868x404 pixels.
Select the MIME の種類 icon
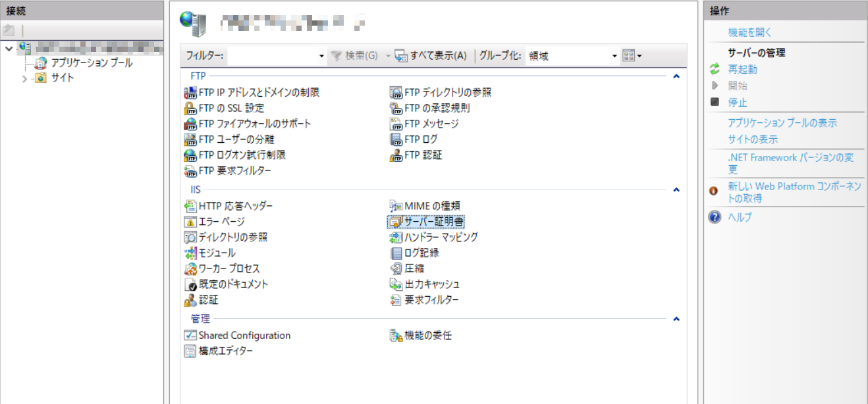395,206
